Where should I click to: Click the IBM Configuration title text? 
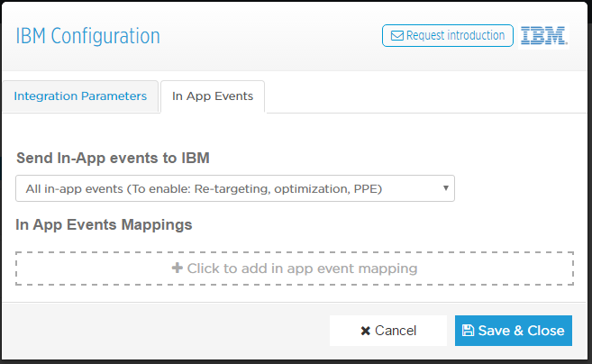[x=87, y=36]
